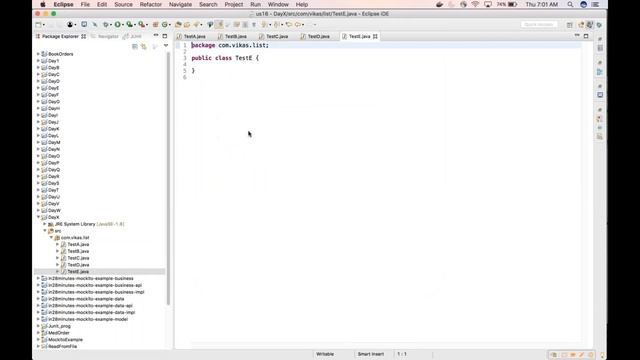Click the Debug bug icon
Viewport: 640px width, 360px height.
coord(106,24)
